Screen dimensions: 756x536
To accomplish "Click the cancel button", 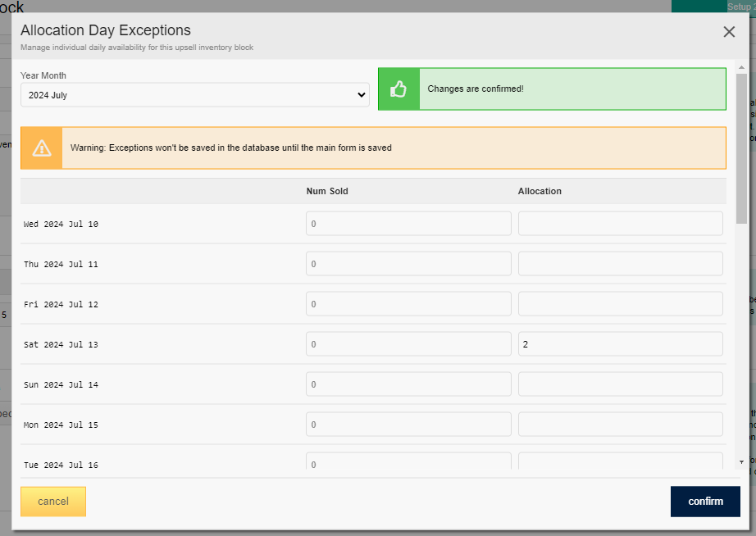I will 53,502.
